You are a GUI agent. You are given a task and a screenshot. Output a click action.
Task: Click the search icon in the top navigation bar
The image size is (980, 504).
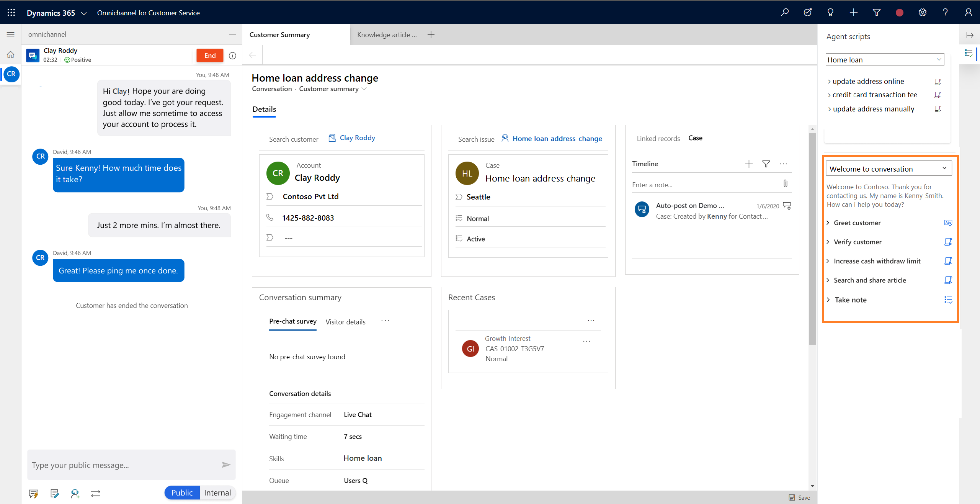786,12
